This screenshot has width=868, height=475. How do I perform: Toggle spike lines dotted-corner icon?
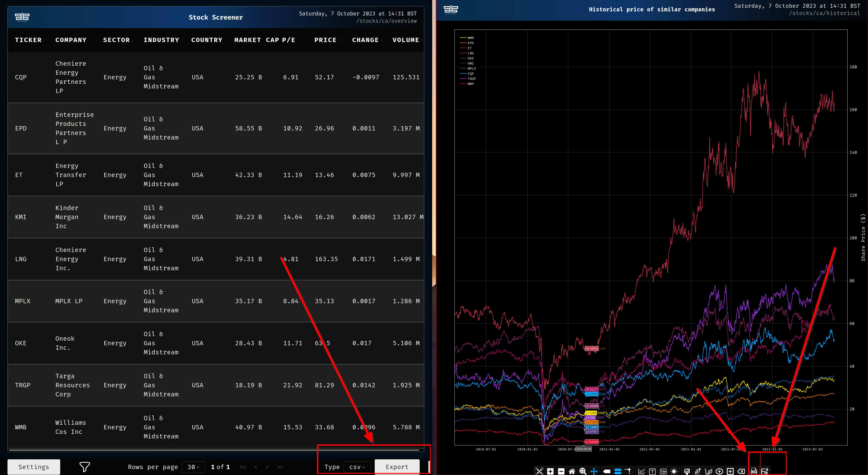point(628,471)
